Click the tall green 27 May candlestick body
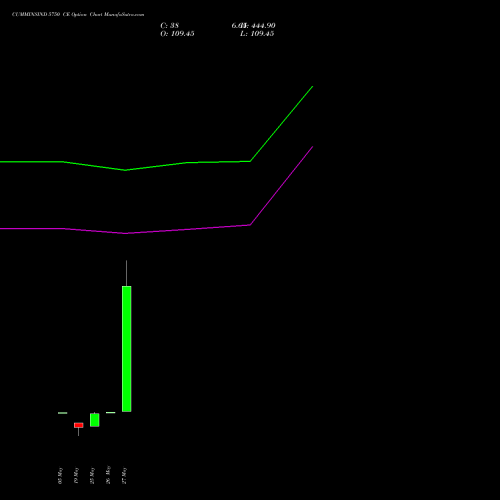This screenshot has width=500, height=500. point(126,349)
